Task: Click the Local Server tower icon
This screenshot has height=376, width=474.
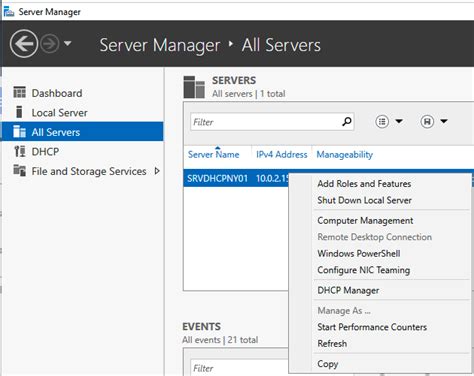Action: pos(19,112)
